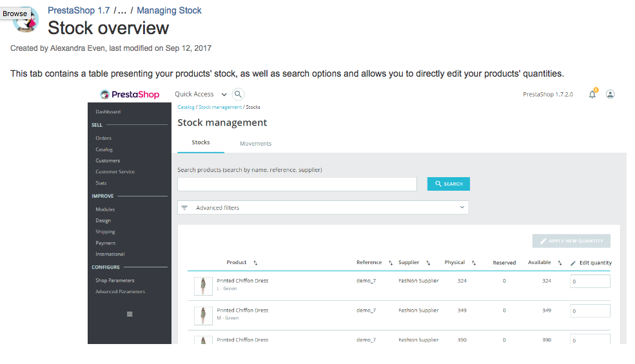Click the magnifier search icon near Quick Access

[238, 94]
